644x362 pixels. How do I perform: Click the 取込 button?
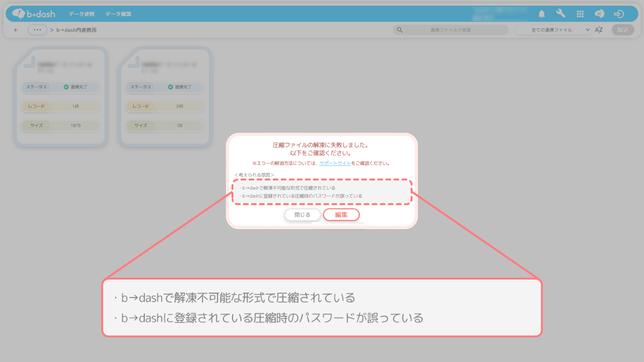623,30
